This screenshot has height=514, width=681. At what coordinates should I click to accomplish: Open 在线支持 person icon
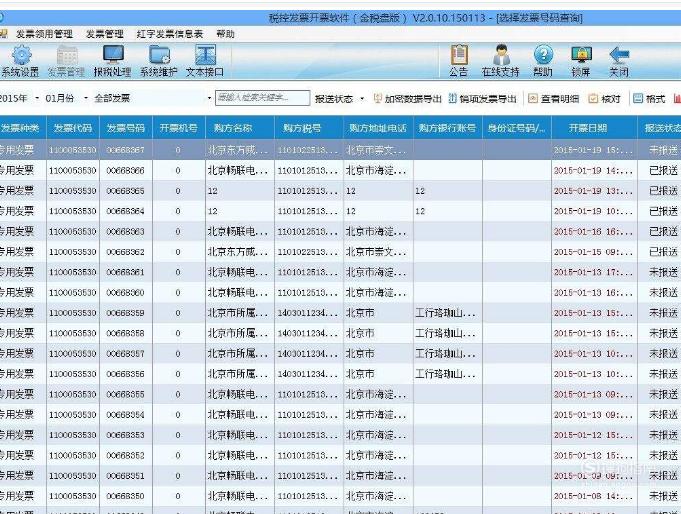click(x=501, y=61)
